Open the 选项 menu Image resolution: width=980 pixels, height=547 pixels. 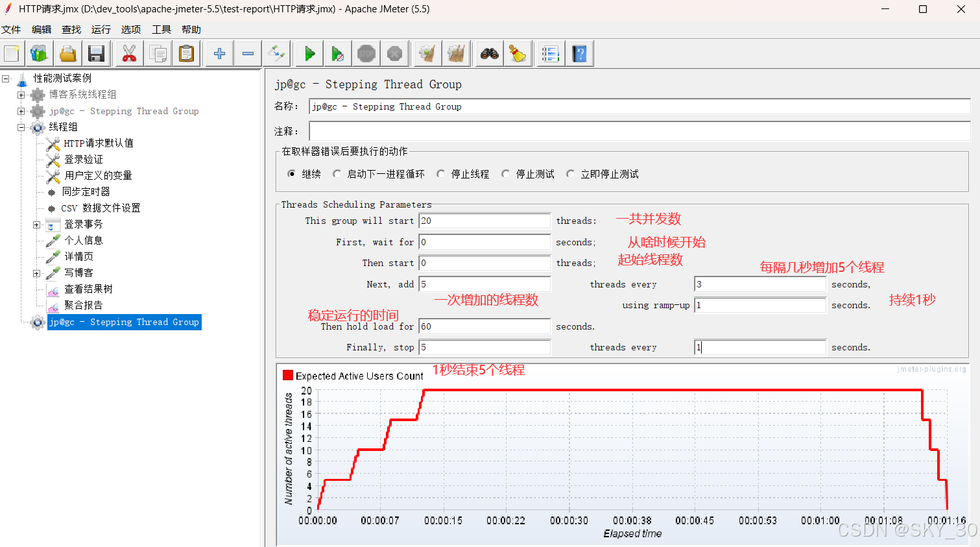click(x=131, y=30)
